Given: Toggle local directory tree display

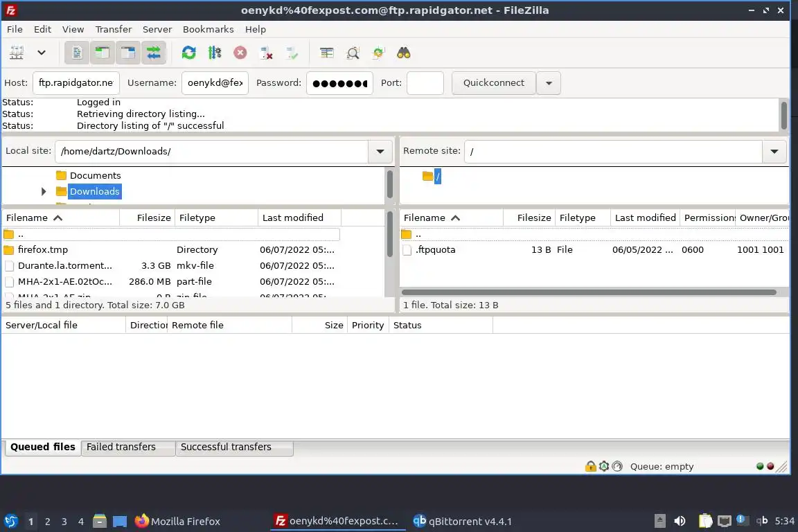Looking at the screenshot, I should tap(103, 53).
